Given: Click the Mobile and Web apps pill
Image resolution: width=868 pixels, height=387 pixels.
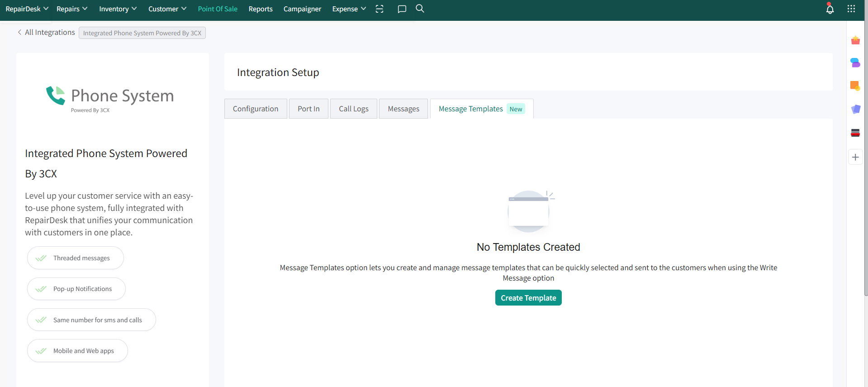Looking at the screenshot, I should pos(77,351).
